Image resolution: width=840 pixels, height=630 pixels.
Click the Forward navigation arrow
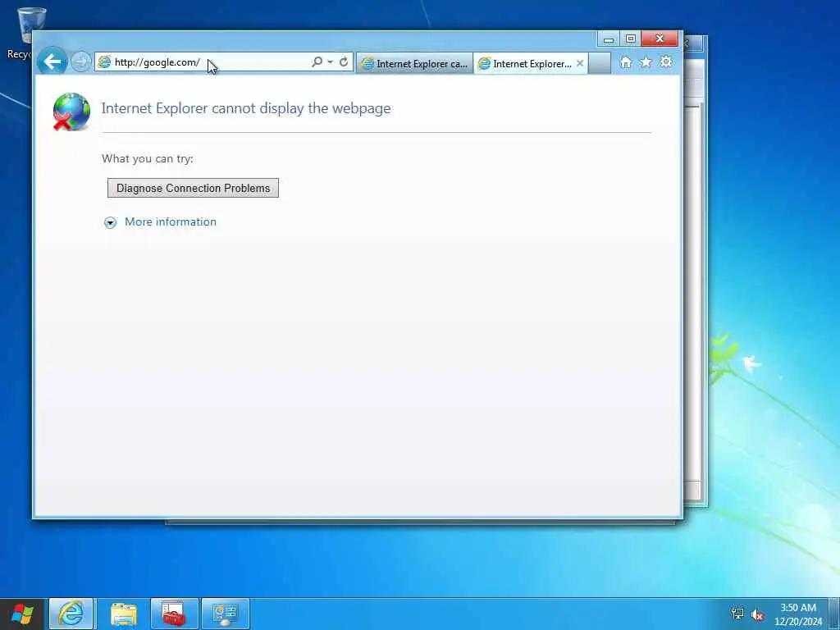click(81, 62)
